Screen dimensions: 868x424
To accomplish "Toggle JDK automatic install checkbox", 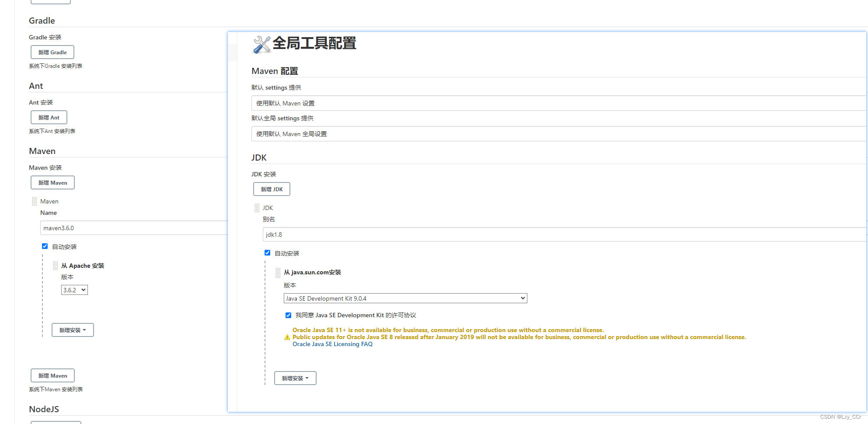I will pyautogui.click(x=267, y=253).
